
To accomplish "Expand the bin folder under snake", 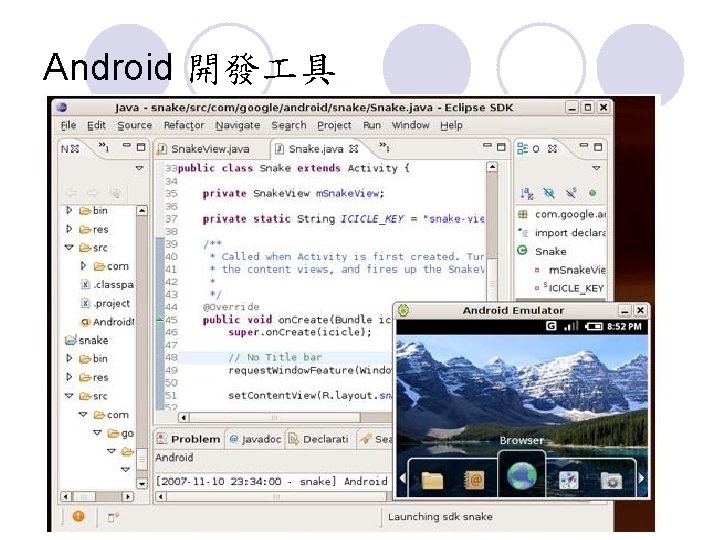I will click(69, 358).
